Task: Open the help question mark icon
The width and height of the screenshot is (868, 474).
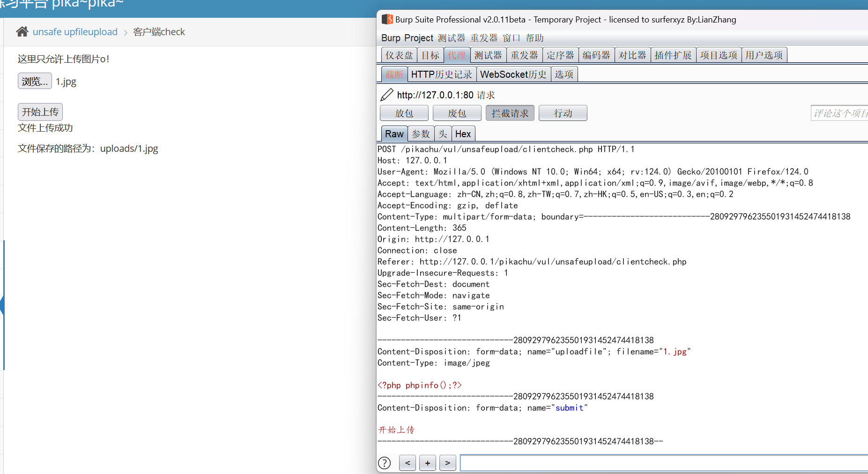Action: tap(384, 463)
